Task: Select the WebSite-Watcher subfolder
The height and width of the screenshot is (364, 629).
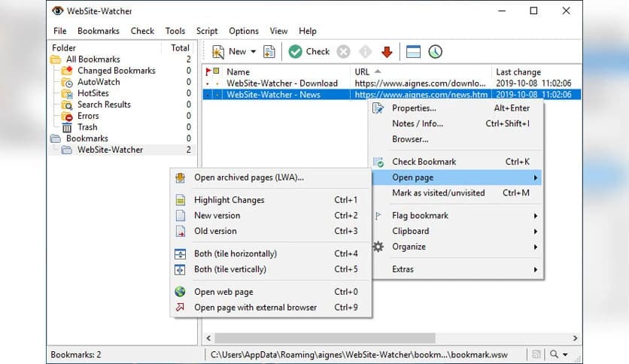Action: 110,150
